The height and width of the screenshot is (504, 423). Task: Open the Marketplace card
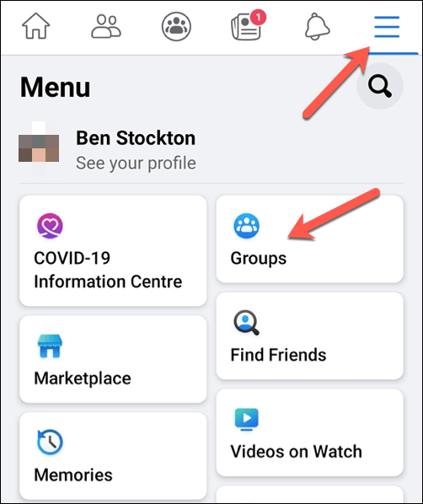click(113, 359)
